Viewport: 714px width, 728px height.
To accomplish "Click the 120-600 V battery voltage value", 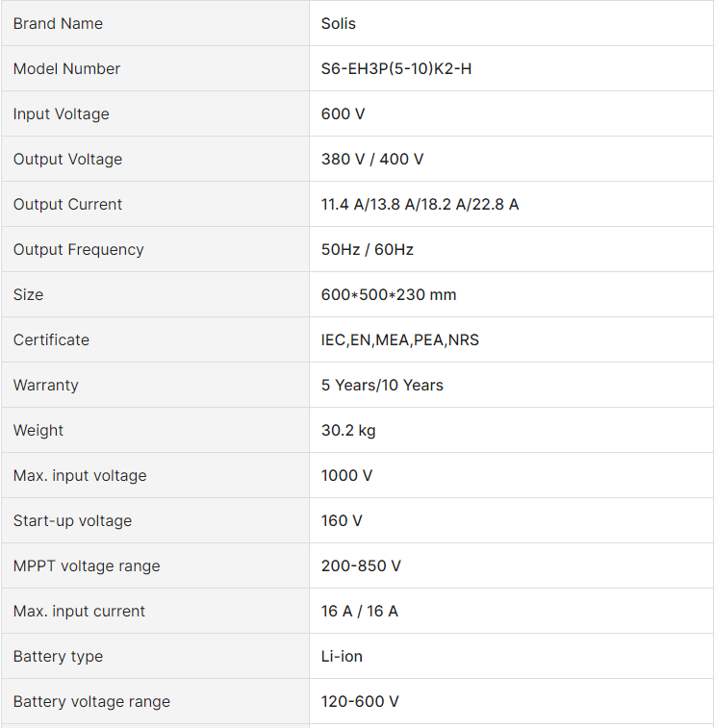I will pos(360,701).
